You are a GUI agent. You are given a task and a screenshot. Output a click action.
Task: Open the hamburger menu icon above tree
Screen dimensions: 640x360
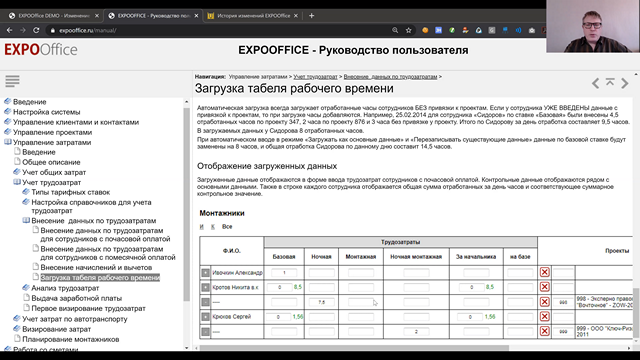[12, 81]
